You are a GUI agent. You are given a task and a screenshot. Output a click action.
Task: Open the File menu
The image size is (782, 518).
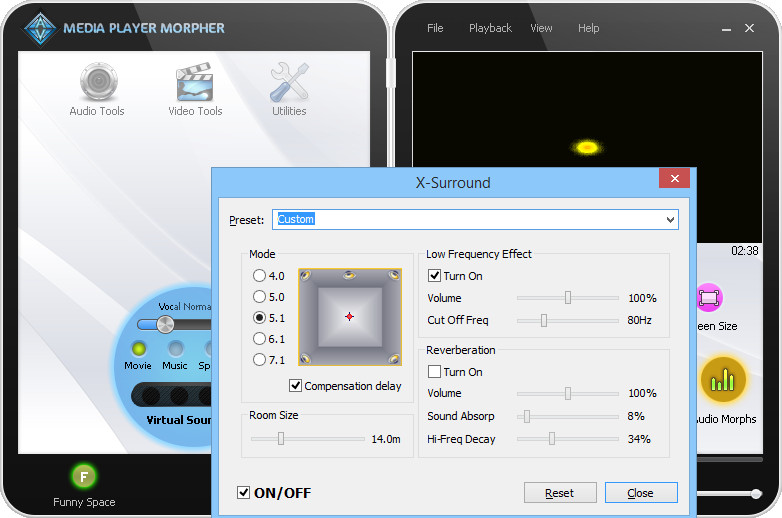[435, 28]
